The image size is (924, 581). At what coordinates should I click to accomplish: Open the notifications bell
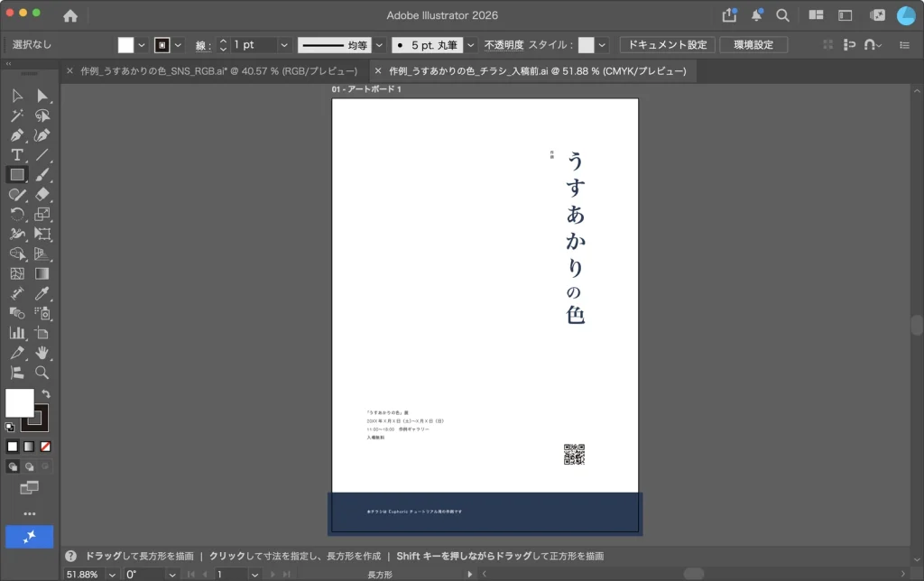pos(757,15)
